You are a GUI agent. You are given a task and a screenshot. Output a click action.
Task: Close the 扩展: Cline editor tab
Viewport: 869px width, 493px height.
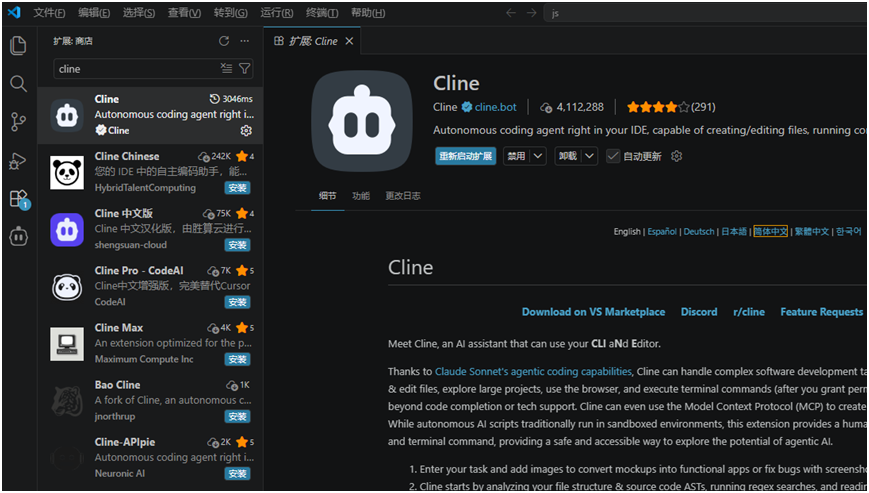point(349,41)
